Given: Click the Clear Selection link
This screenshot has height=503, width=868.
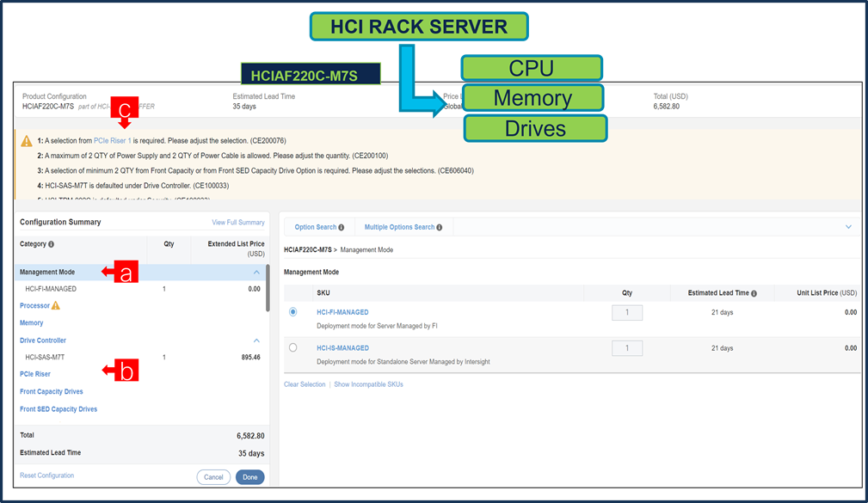Looking at the screenshot, I should click(x=305, y=384).
